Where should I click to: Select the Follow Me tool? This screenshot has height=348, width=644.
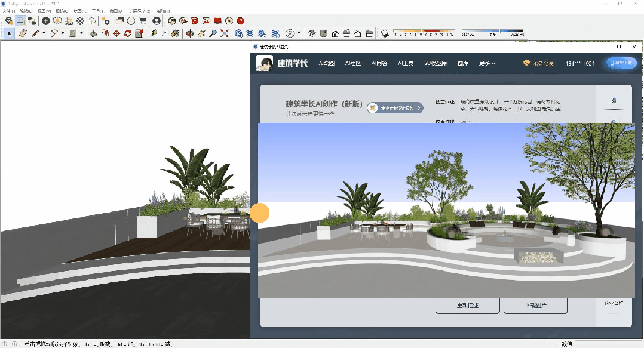pos(105,33)
